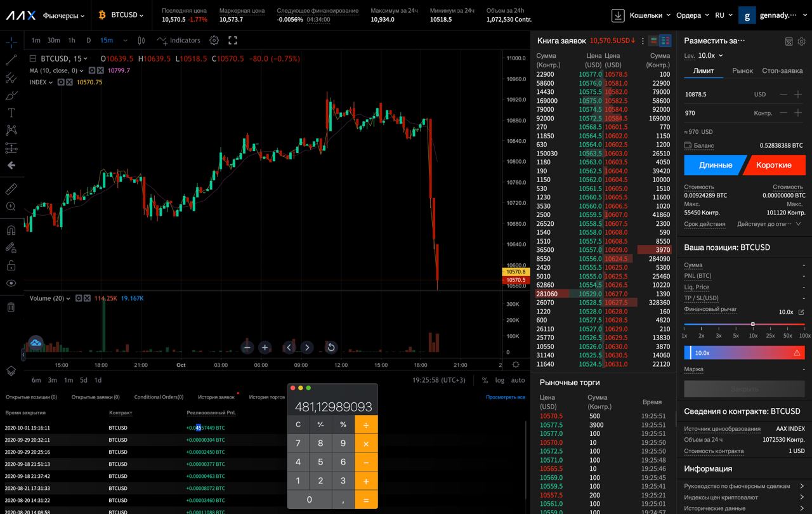Switch chart to fullscreen mode
The image size is (812, 514).
[x=233, y=40]
